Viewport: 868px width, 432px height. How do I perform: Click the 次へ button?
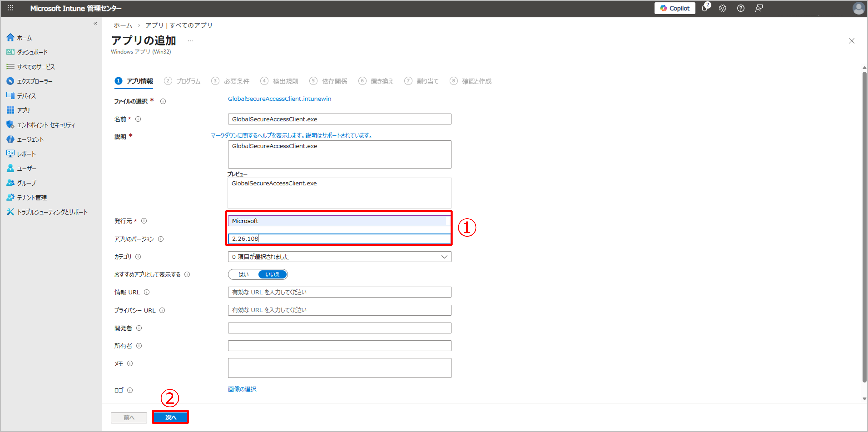(x=170, y=417)
